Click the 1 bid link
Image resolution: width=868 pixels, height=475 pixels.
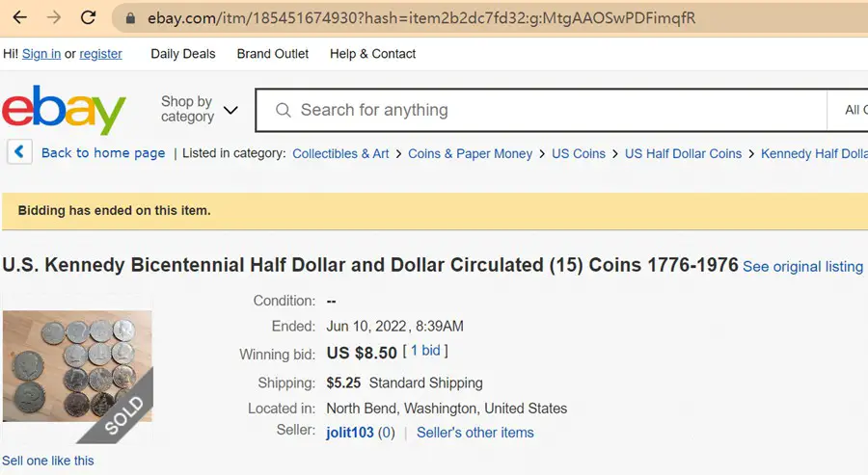[x=425, y=351]
